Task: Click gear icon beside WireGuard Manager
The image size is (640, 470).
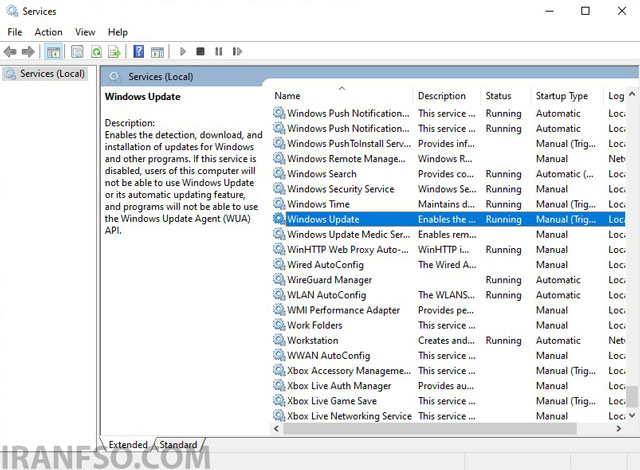Action: 279,279
